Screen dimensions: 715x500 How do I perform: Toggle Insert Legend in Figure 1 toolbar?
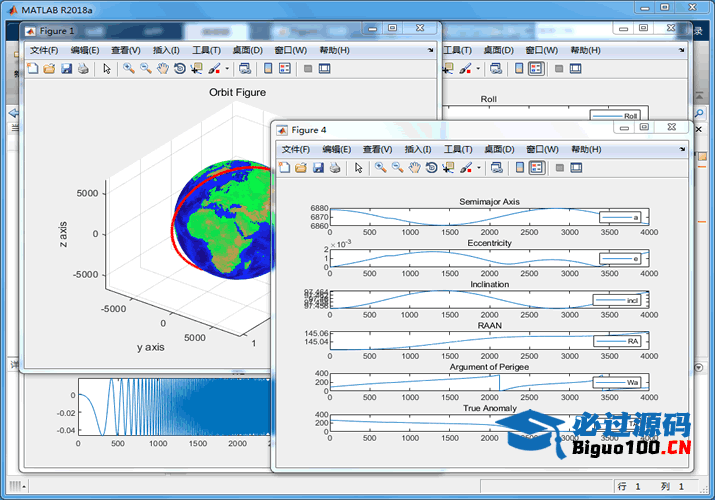(285, 69)
